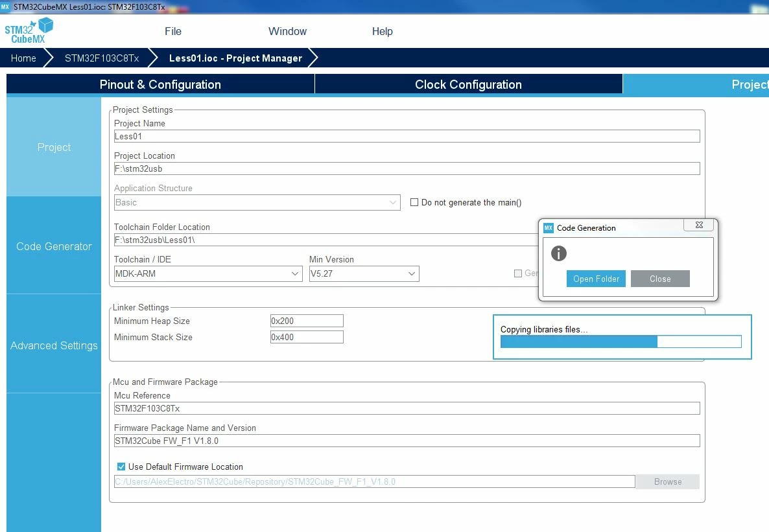Click the Browse button for firmware location
The image size is (769, 532).
click(668, 481)
